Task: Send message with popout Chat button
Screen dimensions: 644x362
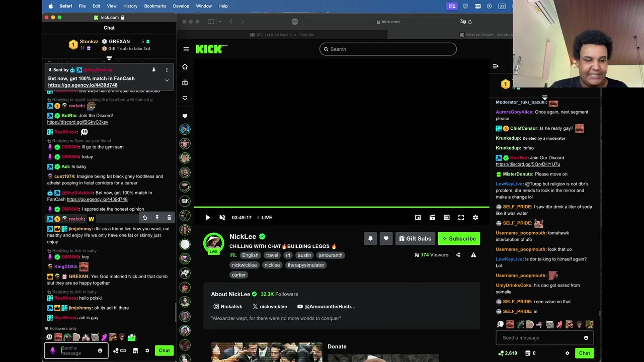Action: 165,350
